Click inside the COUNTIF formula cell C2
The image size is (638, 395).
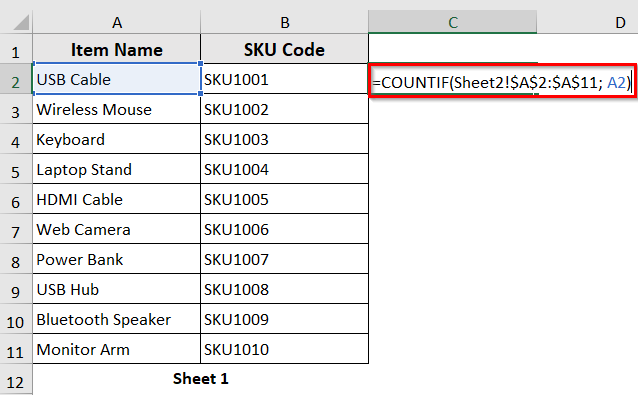tap(503, 80)
